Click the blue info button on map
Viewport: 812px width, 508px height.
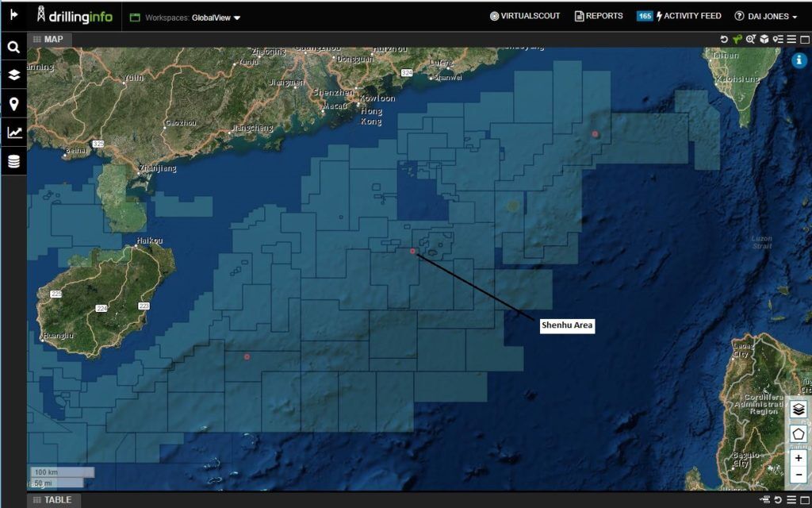pyautogui.click(x=799, y=60)
